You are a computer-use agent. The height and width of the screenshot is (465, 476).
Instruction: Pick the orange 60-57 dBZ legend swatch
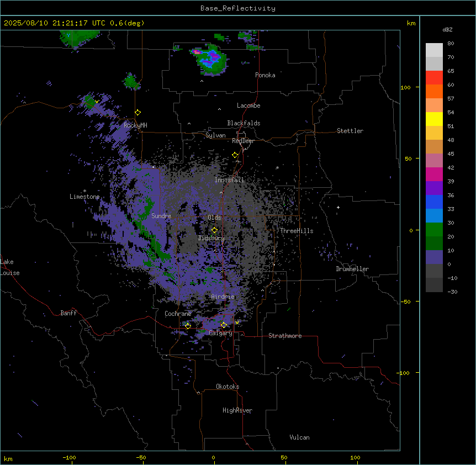pyautogui.click(x=434, y=91)
